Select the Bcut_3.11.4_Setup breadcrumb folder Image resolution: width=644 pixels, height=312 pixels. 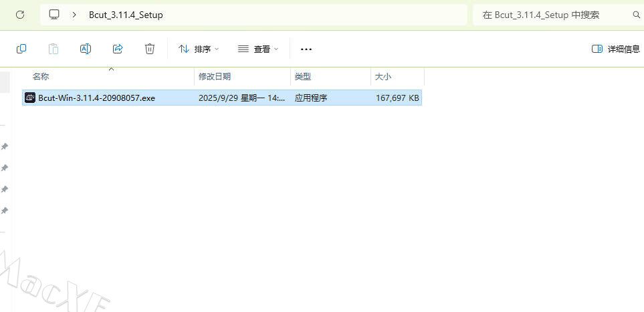click(126, 15)
